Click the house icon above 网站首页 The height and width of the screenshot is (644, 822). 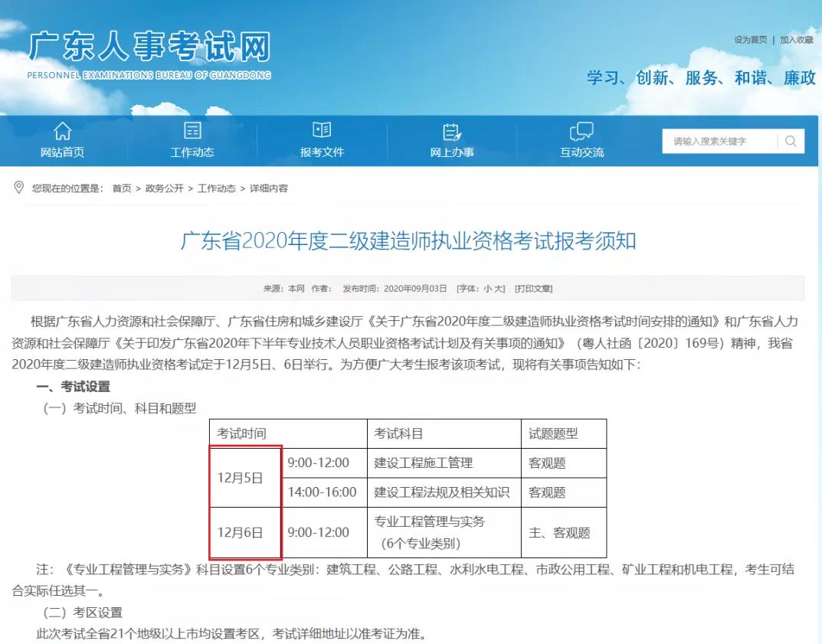(x=62, y=131)
